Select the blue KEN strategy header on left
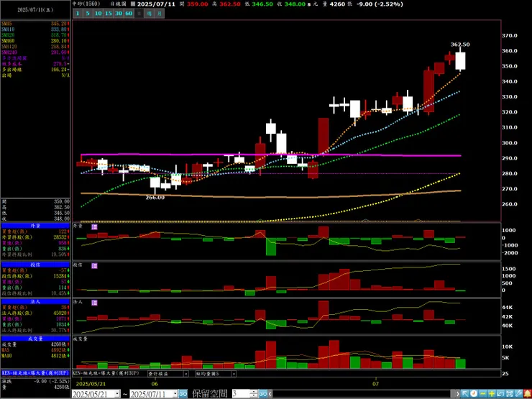532x399 pixels. point(35,372)
